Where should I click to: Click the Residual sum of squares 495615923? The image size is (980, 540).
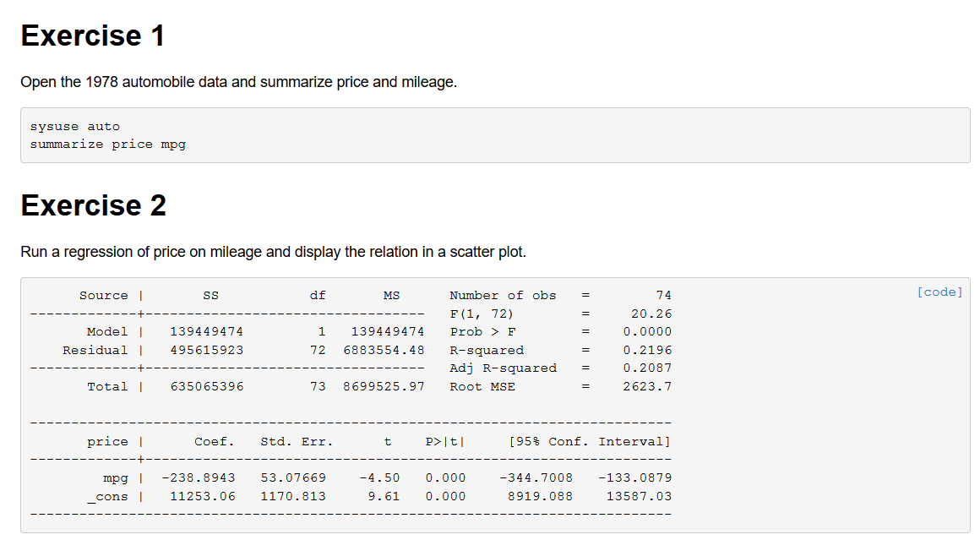tap(207, 350)
